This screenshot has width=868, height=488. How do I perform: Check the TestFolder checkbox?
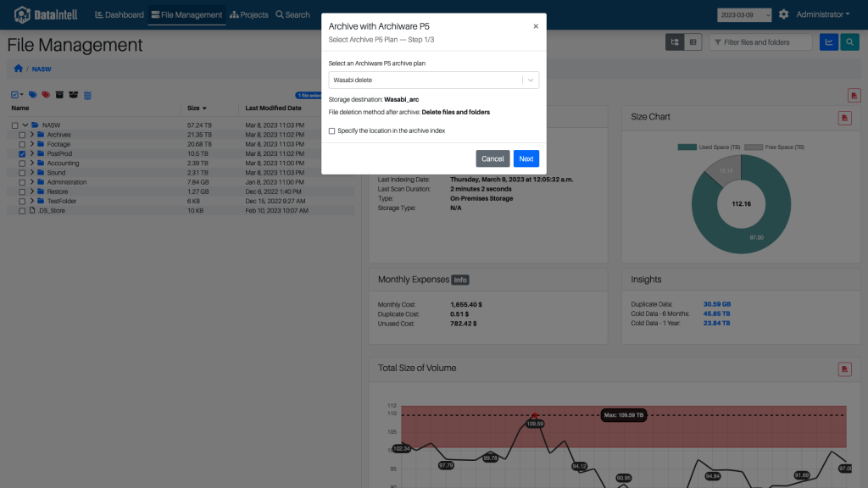[22, 202]
